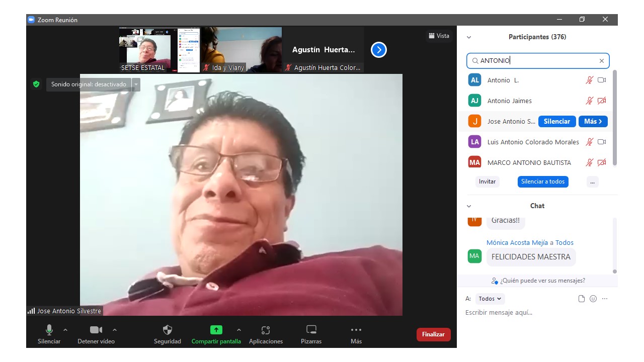
Task: Toggle the muted microphone icon for Antonio L.
Action: point(589,80)
